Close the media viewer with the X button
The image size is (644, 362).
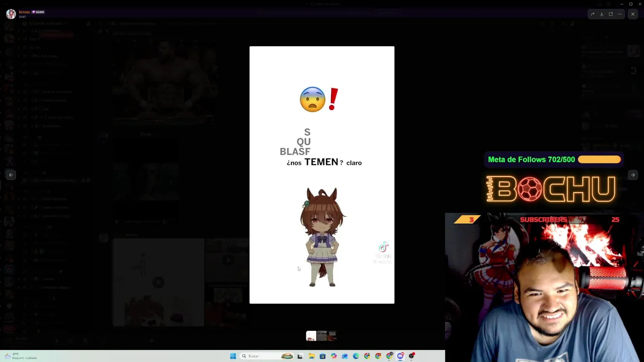click(x=633, y=14)
